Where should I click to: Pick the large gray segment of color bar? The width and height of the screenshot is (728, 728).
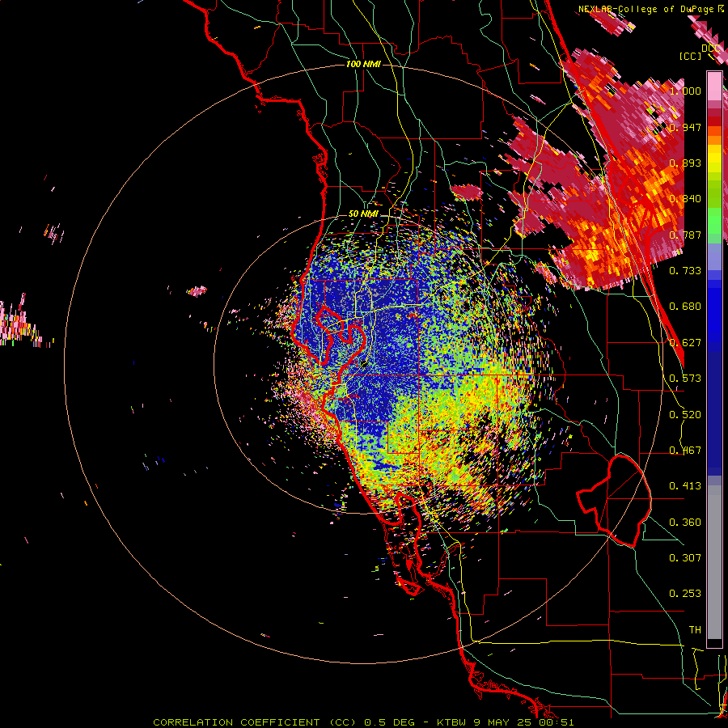[714, 562]
